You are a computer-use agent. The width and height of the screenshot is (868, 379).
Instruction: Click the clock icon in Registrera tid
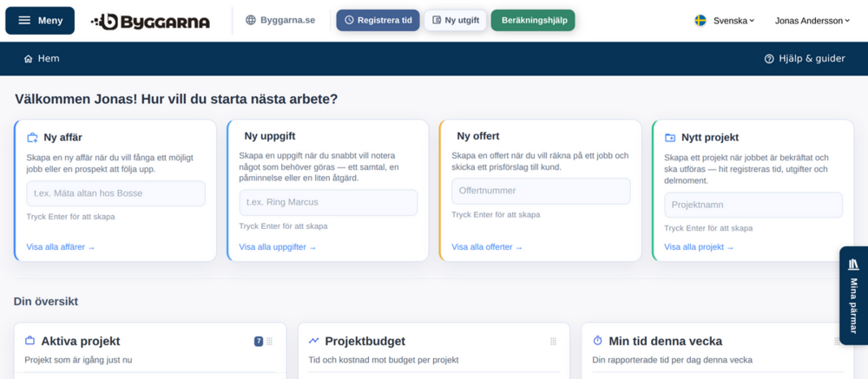(x=349, y=21)
